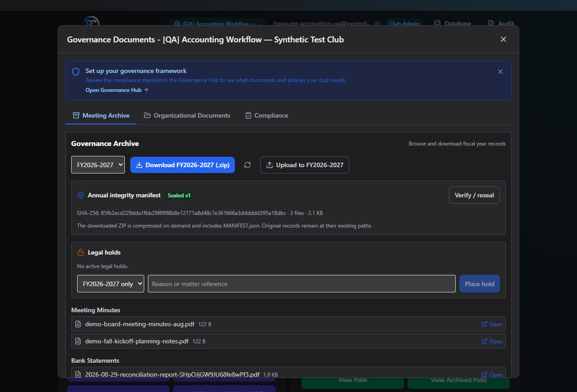Open the reconciliation report via Open link
The height and width of the screenshot is (392, 577).
(492, 375)
